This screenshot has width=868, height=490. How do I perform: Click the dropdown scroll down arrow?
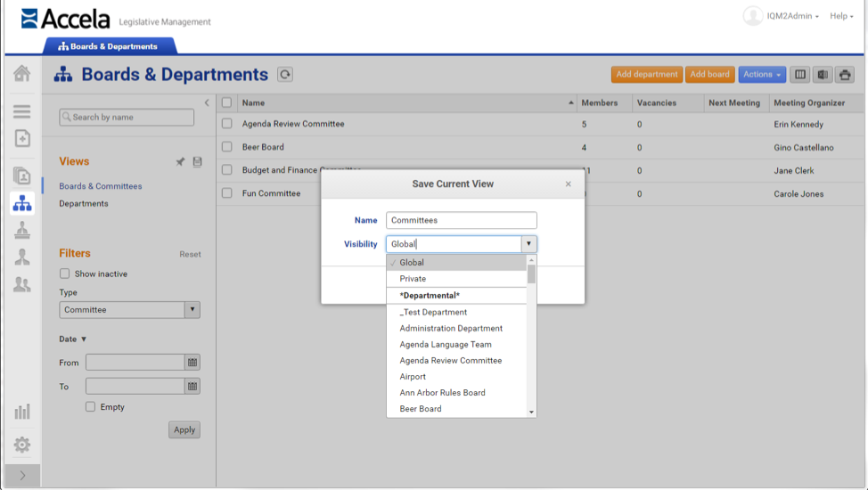click(531, 412)
